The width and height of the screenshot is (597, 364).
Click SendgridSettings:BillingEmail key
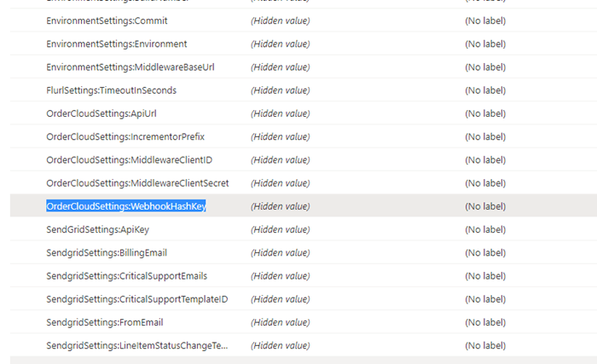pos(107,253)
